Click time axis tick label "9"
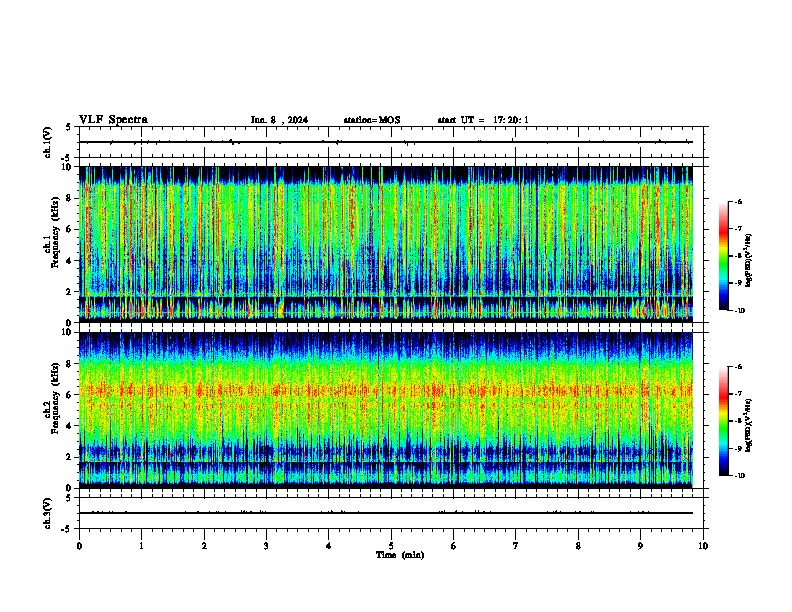792x612 pixels. [640, 546]
